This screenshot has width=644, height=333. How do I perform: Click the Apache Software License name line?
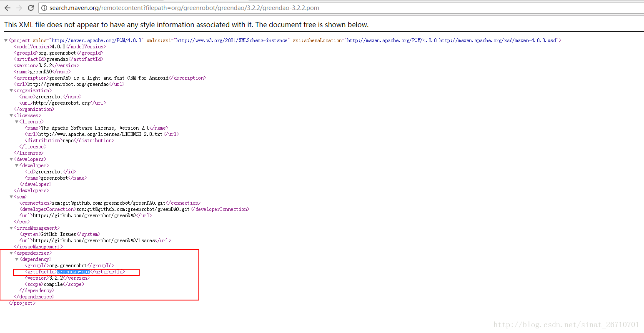96,128
